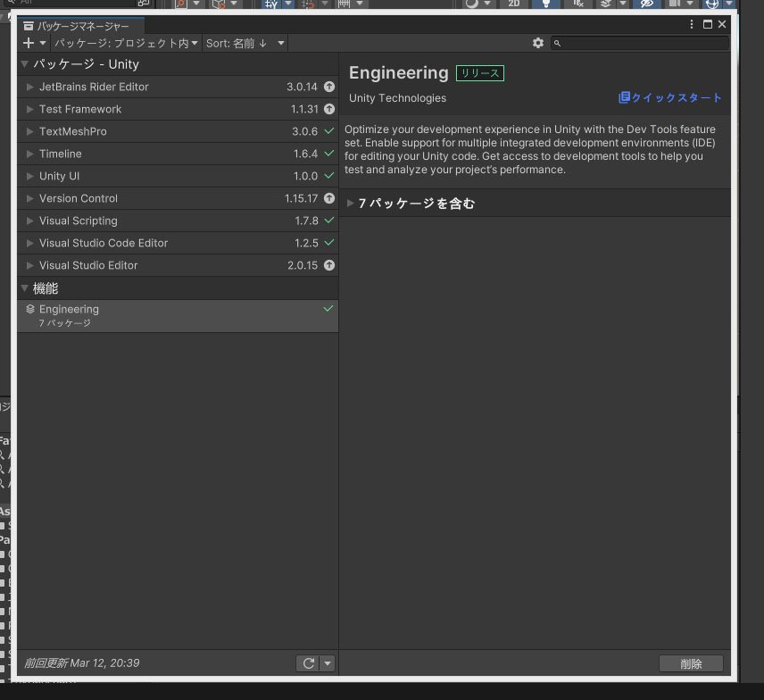The width and height of the screenshot is (764, 700).
Task: Click installed checkmark for TextMeshPro
Action: pyautogui.click(x=329, y=130)
